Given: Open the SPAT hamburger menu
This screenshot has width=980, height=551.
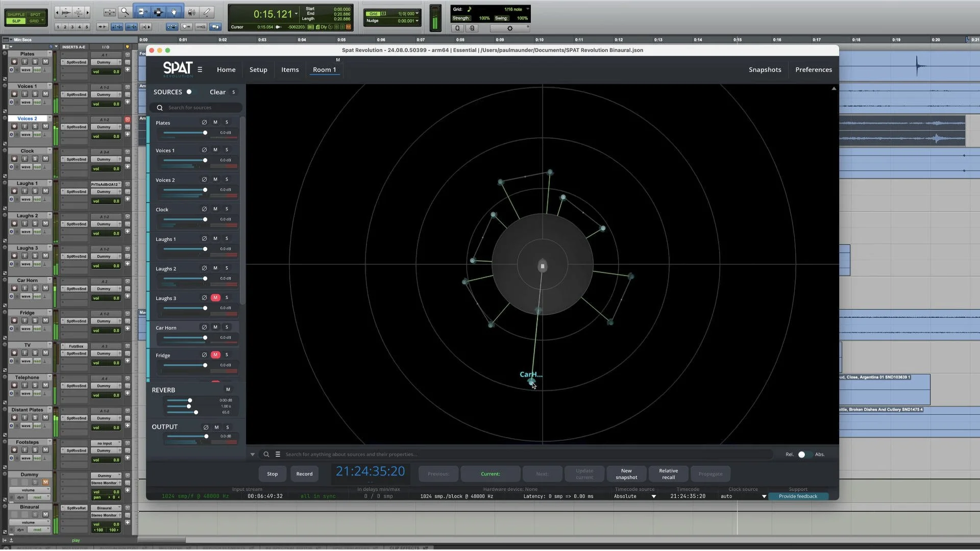Looking at the screenshot, I should pyautogui.click(x=200, y=70).
